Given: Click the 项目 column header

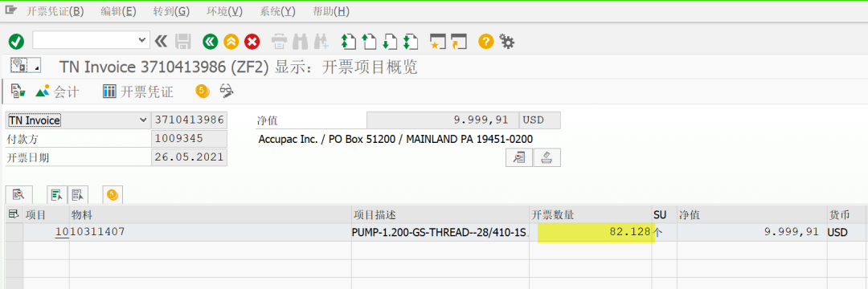Looking at the screenshot, I should (46, 214).
